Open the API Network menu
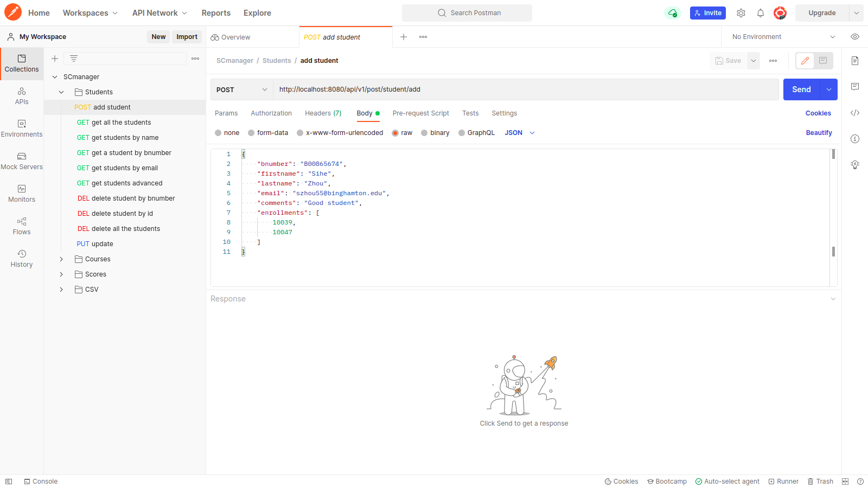The width and height of the screenshot is (868, 488). (x=159, y=13)
